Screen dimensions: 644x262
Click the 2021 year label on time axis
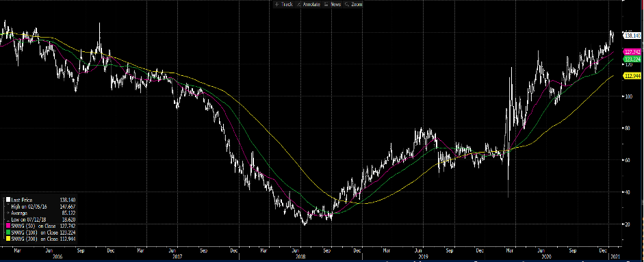click(x=616, y=257)
